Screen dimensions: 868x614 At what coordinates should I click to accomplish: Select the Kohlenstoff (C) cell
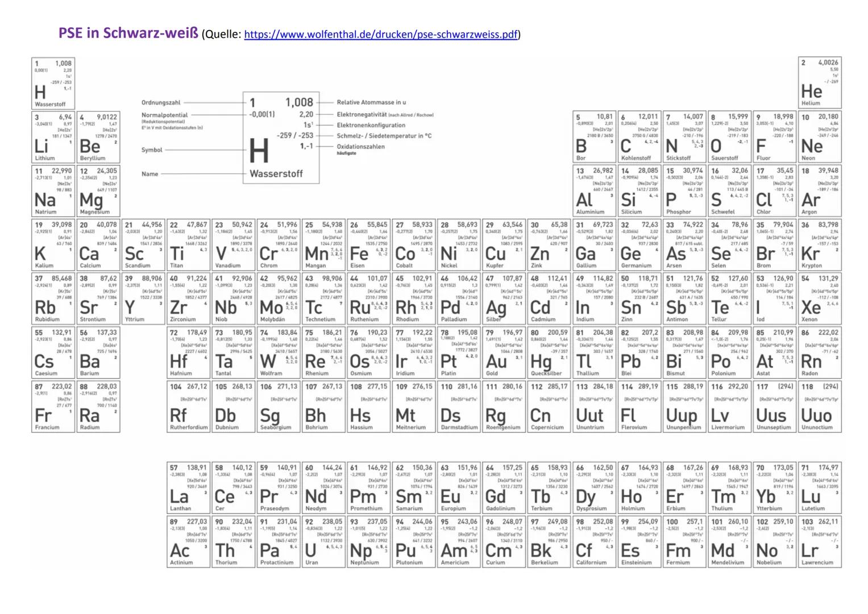(639, 137)
